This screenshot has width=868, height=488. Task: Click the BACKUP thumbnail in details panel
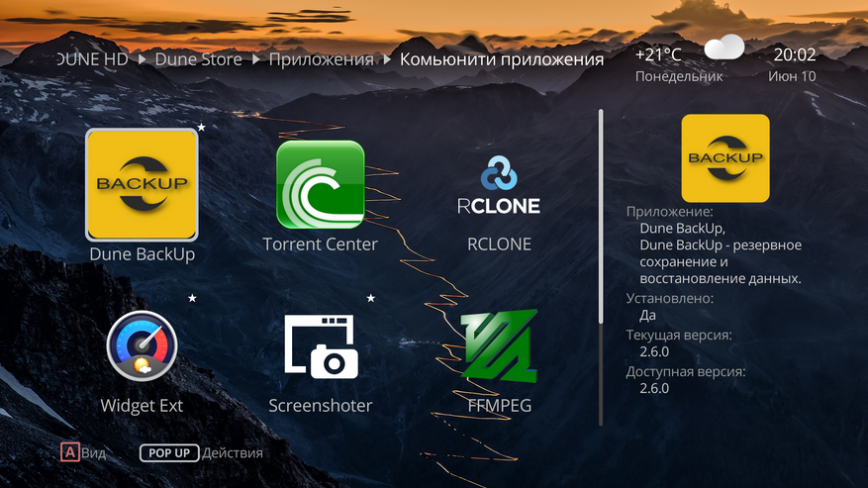(725, 158)
